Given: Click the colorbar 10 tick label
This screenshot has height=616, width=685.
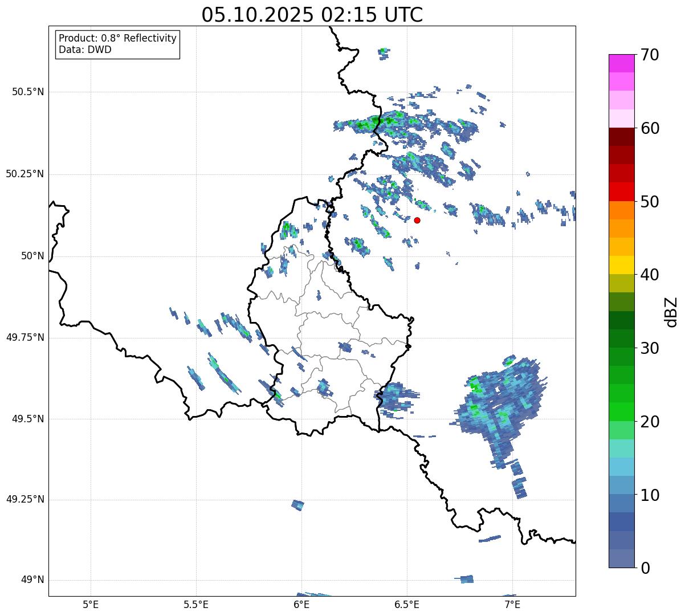Looking at the screenshot, I should (650, 495).
